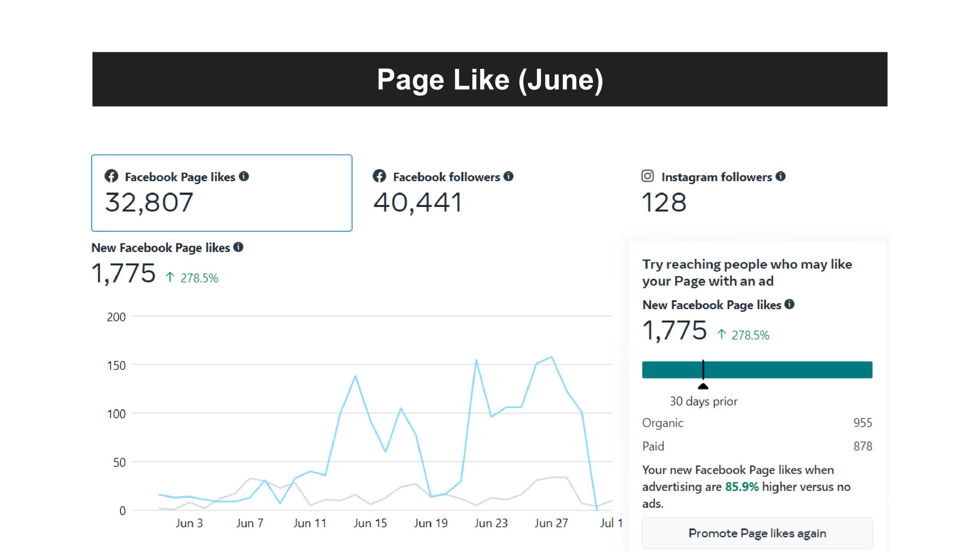Viewport: 980px width, 551px height.
Task: Click the Page Like (June) title banner
Action: (x=490, y=79)
